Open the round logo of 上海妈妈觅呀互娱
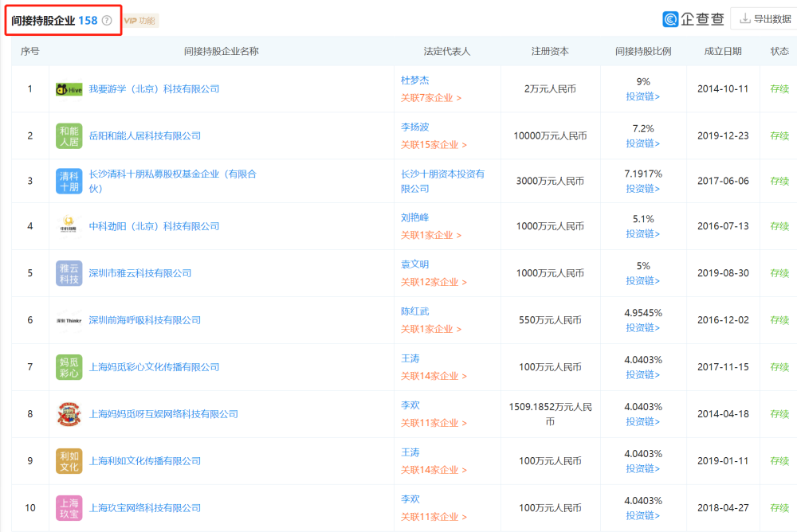The width and height of the screenshot is (797, 532). tap(69, 414)
